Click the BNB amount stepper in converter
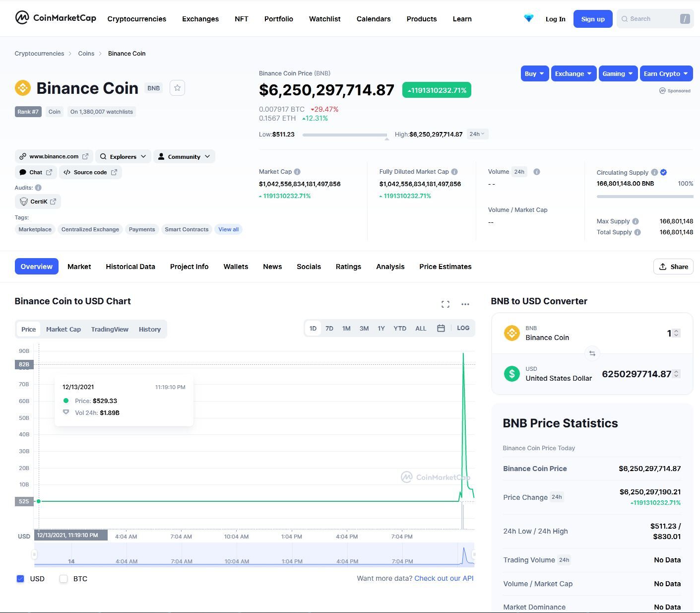Viewport: 700px width, 613px height. (x=676, y=333)
